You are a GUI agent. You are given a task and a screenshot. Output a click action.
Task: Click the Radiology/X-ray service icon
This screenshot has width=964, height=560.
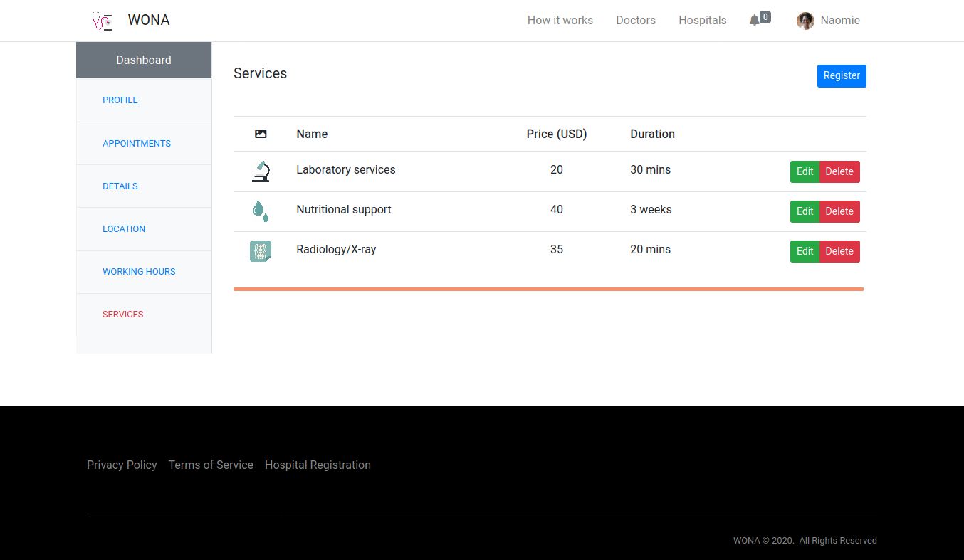tap(261, 250)
